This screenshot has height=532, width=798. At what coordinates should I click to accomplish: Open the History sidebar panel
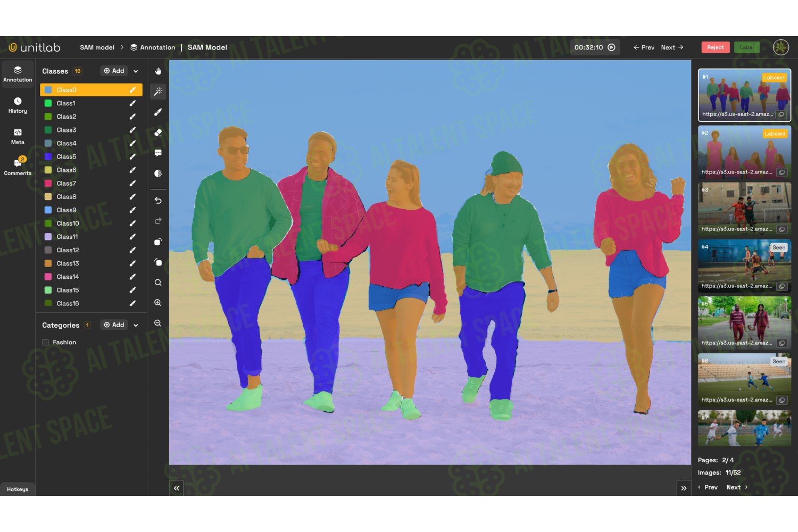18,105
